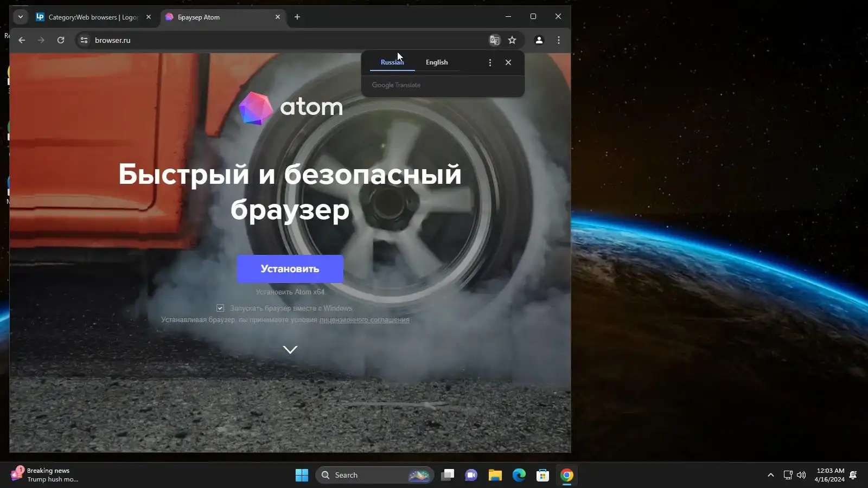Image resolution: width=868 pixels, height=488 pixels.
Task: Click the down chevron to see more
Action: (290, 350)
